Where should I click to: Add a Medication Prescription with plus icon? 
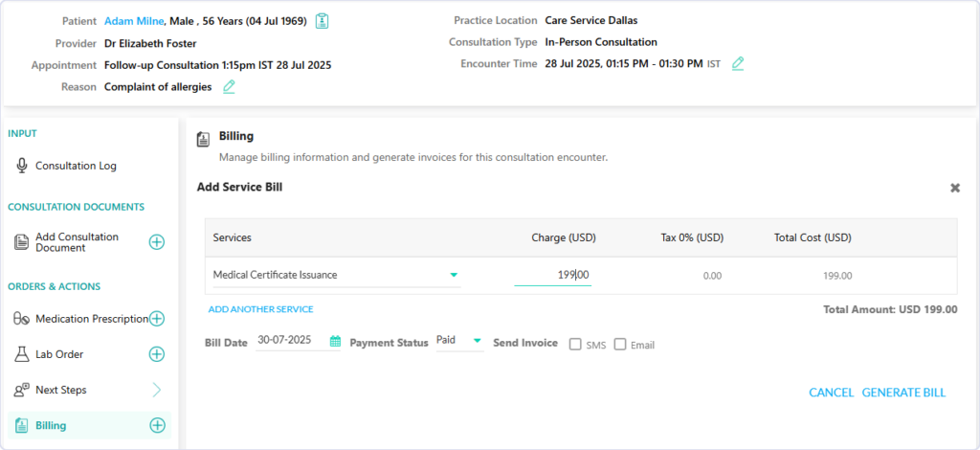tap(156, 319)
